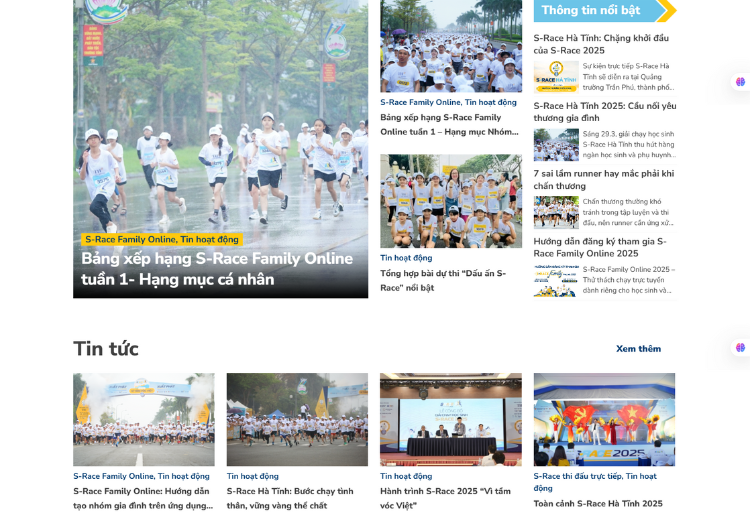Click the 'S-Race Family Online, Tin hoạt động' category above 'Hướng dẫn tạo nhóm gia đình'

pyautogui.click(x=141, y=476)
